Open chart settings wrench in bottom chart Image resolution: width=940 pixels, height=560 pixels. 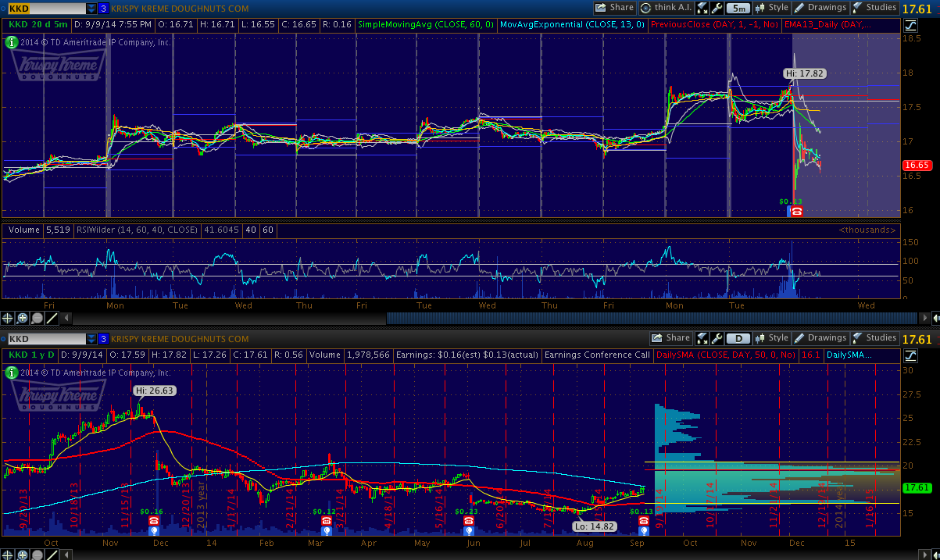point(717,338)
